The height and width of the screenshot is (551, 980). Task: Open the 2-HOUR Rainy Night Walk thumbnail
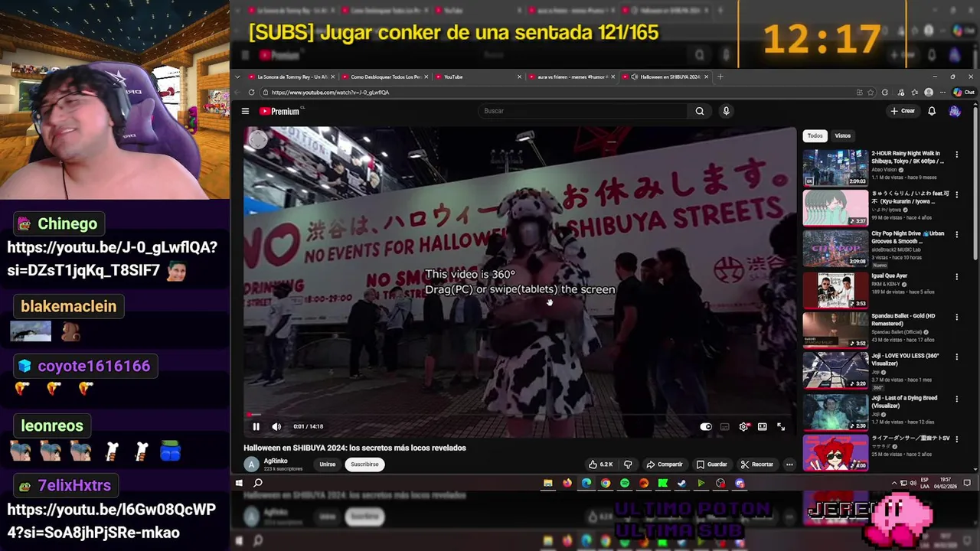(835, 168)
